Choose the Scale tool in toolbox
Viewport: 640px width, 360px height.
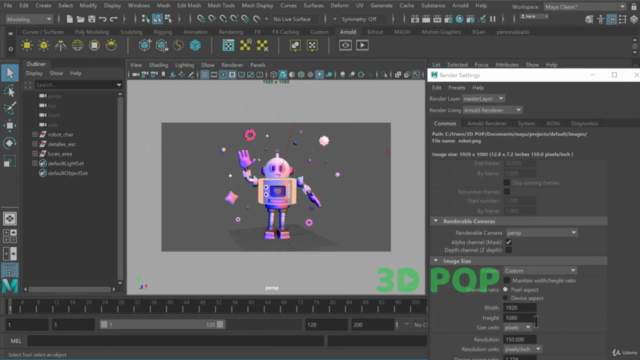(9, 161)
